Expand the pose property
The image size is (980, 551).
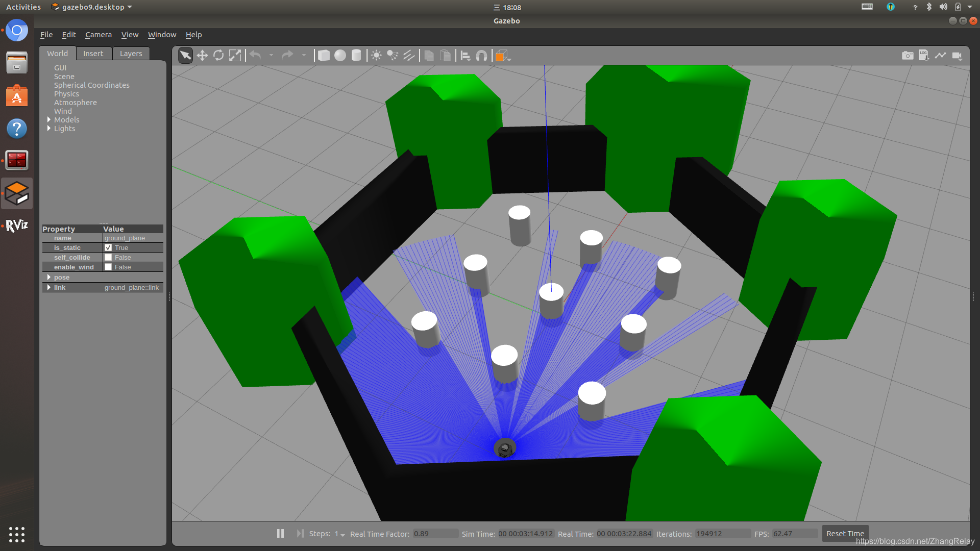pos(49,277)
